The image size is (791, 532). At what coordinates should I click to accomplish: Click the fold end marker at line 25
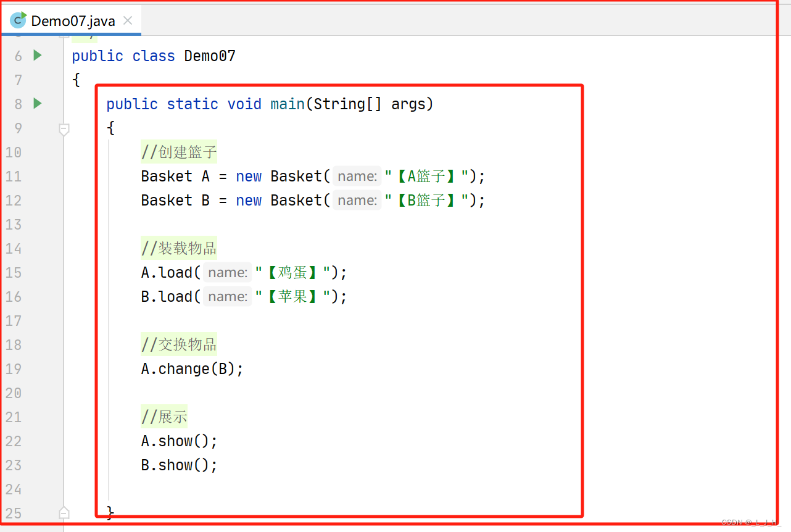[64, 513]
